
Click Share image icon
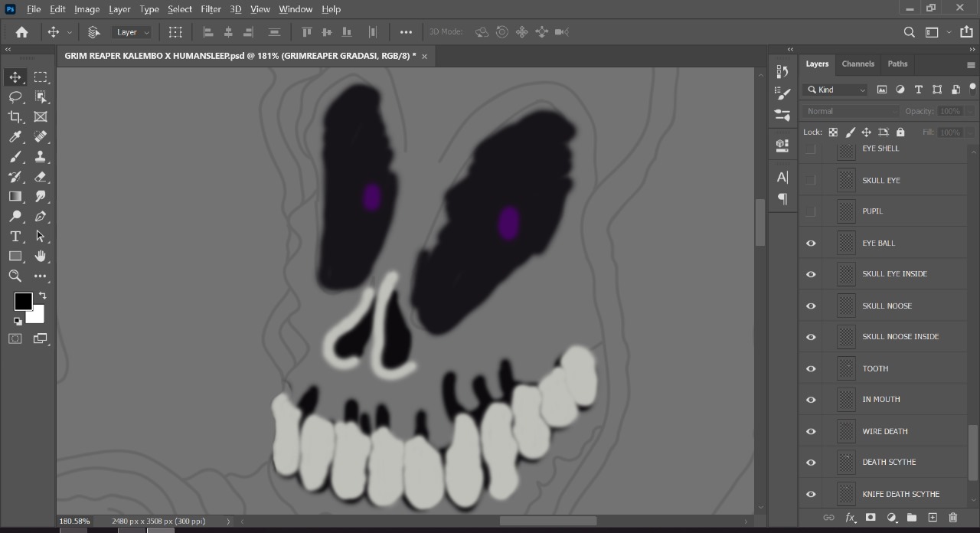[x=966, y=32]
